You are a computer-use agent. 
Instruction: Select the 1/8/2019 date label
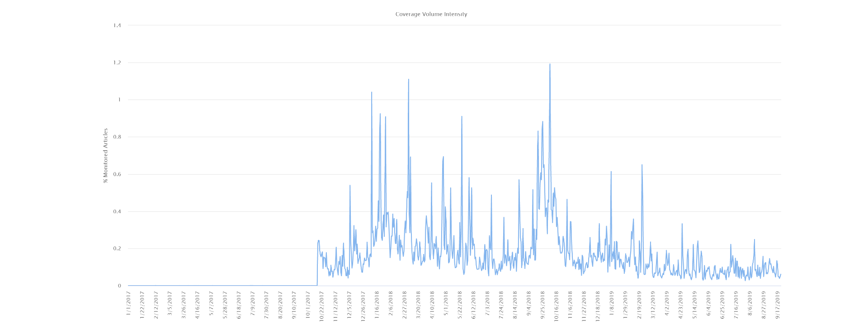[612, 305]
